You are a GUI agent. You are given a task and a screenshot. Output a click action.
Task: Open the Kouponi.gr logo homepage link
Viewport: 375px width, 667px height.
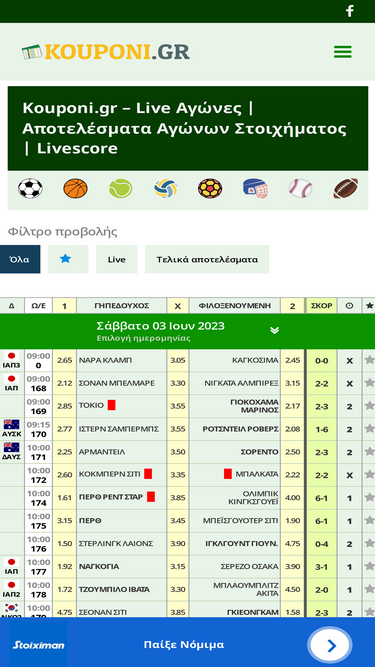[x=106, y=52]
